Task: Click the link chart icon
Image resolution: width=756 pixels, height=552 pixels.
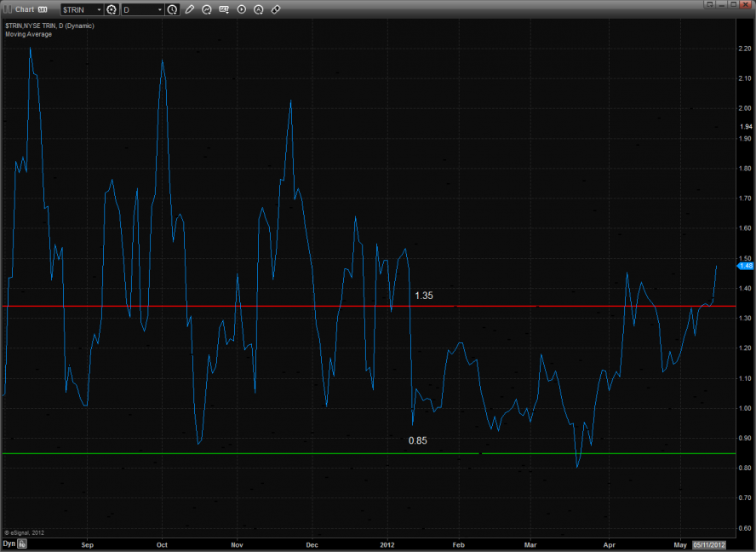Action: tap(276, 9)
